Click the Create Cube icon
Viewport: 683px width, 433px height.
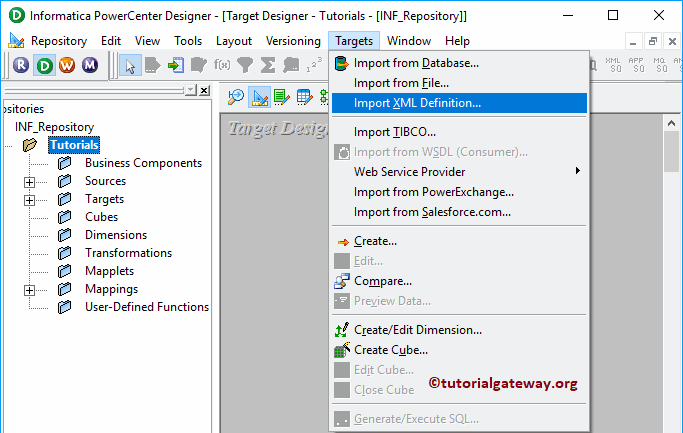tap(342, 350)
